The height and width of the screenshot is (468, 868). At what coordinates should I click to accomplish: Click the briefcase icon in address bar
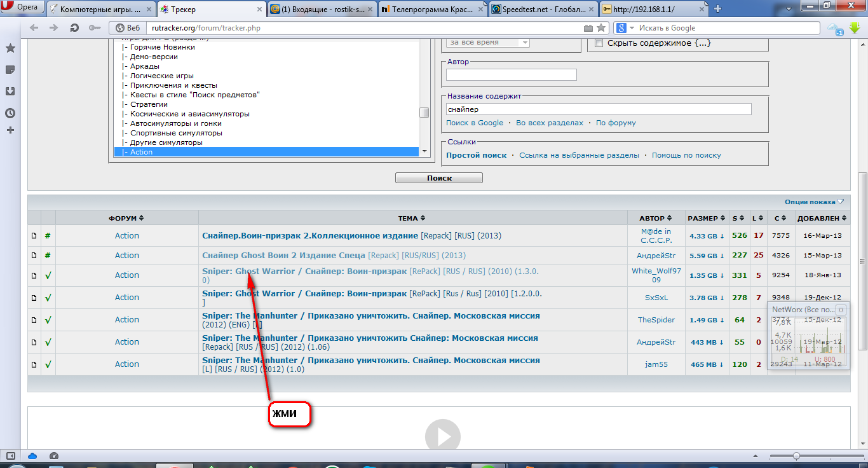(x=588, y=28)
